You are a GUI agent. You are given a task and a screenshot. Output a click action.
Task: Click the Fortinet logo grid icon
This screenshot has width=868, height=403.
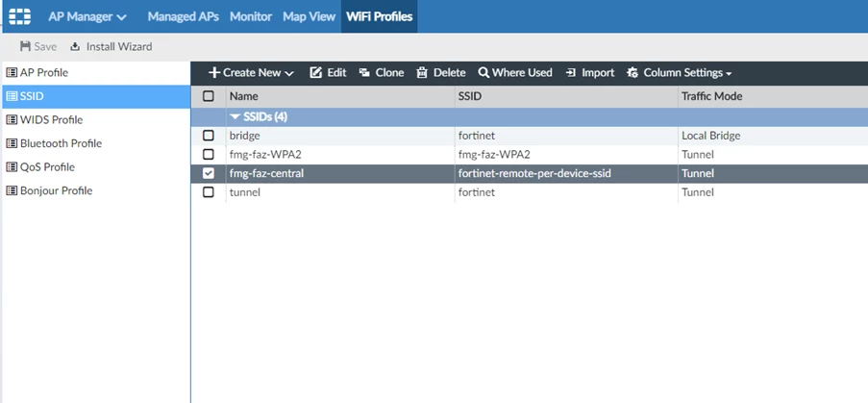click(19, 16)
